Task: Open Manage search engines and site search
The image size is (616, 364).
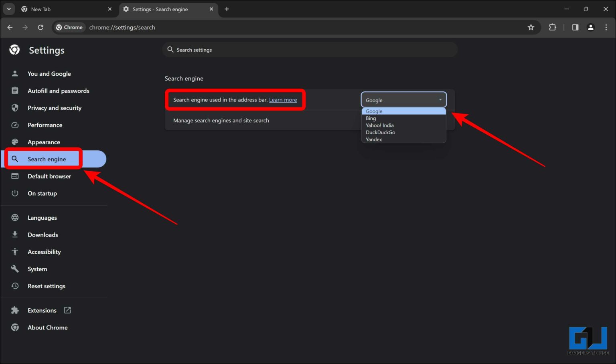Action: pyautogui.click(x=221, y=120)
